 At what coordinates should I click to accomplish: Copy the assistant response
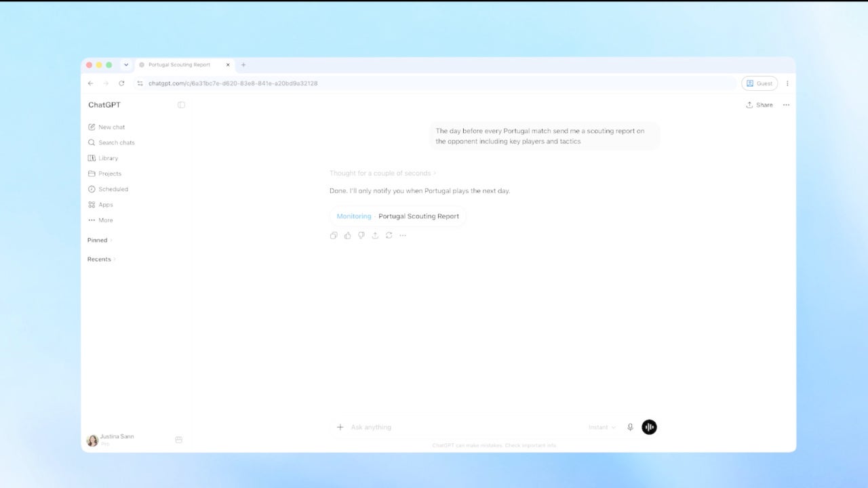pos(334,236)
